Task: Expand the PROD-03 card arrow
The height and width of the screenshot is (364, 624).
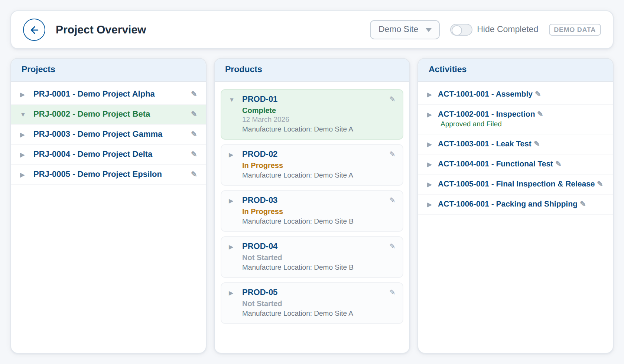Action: click(x=231, y=201)
